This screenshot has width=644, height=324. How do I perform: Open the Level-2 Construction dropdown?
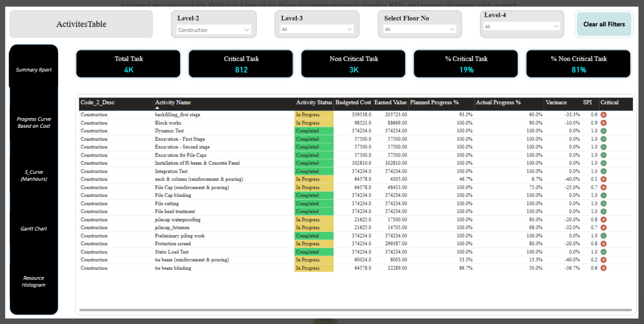(x=214, y=30)
